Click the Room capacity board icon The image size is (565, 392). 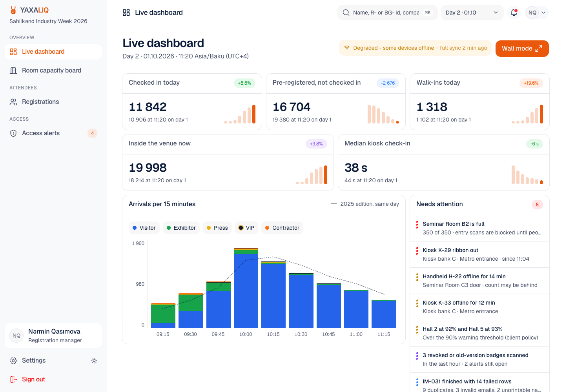click(13, 71)
